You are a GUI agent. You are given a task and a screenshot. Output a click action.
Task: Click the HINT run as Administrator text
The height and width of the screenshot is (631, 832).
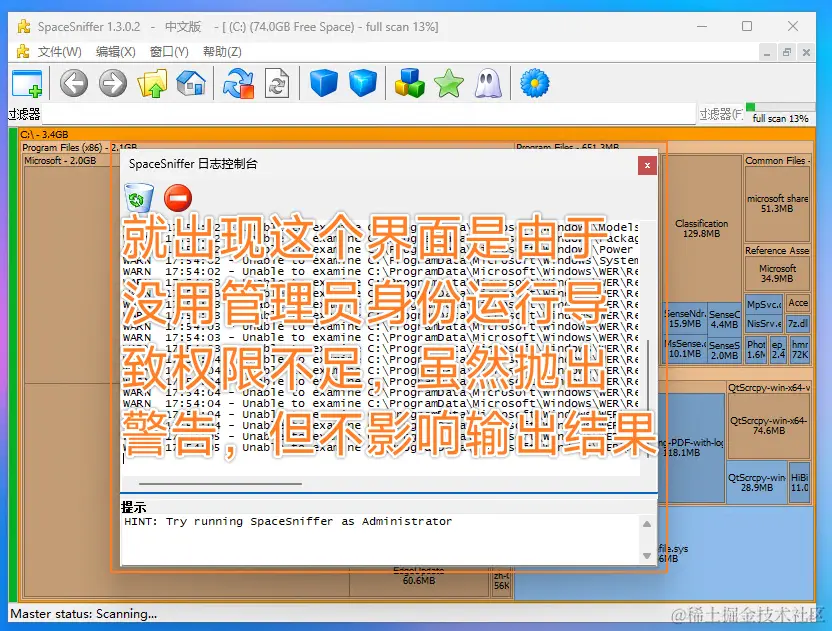click(x=288, y=522)
